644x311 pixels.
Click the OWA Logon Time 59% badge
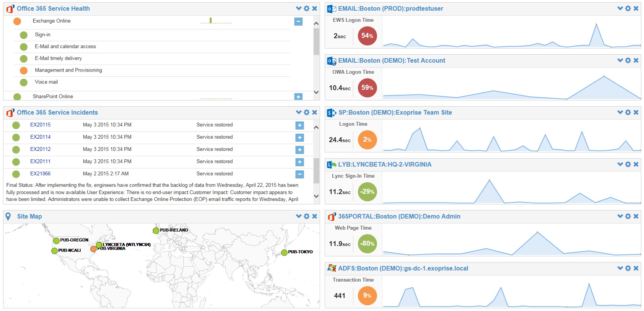pos(367,88)
